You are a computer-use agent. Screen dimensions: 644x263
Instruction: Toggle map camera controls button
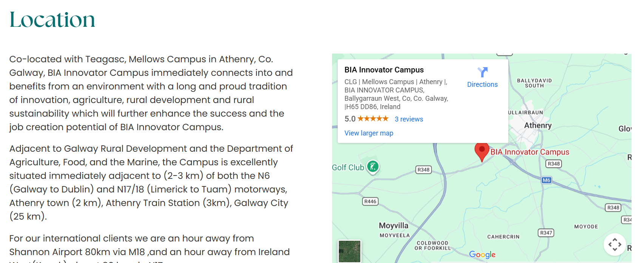pyautogui.click(x=615, y=245)
